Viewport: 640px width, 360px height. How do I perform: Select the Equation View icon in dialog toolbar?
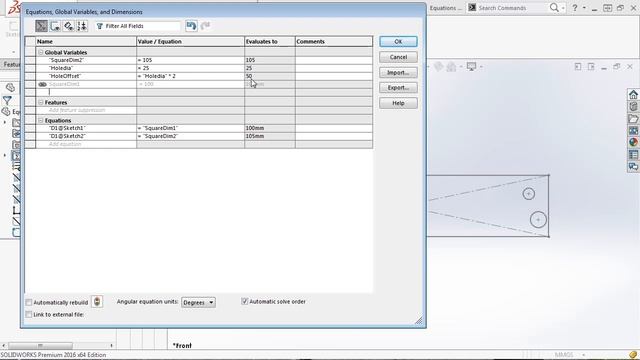pyautogui.click(x=42, y=26)
